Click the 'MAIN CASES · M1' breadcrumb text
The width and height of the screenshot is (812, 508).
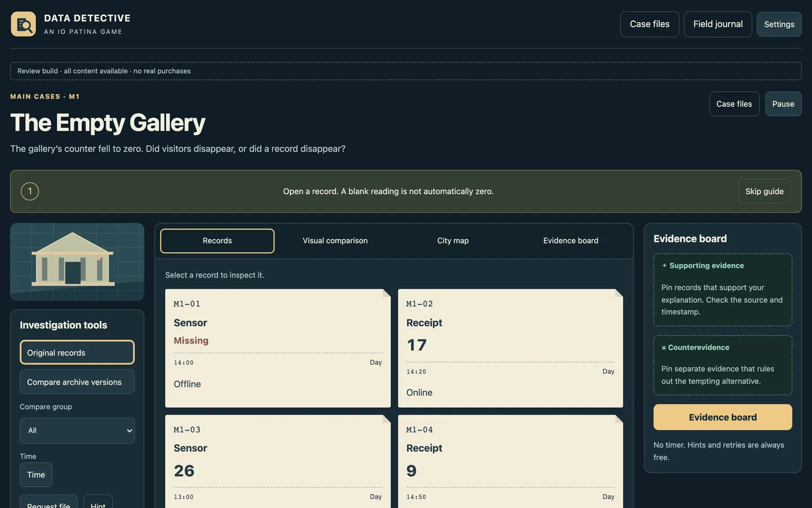click(45, 97)
